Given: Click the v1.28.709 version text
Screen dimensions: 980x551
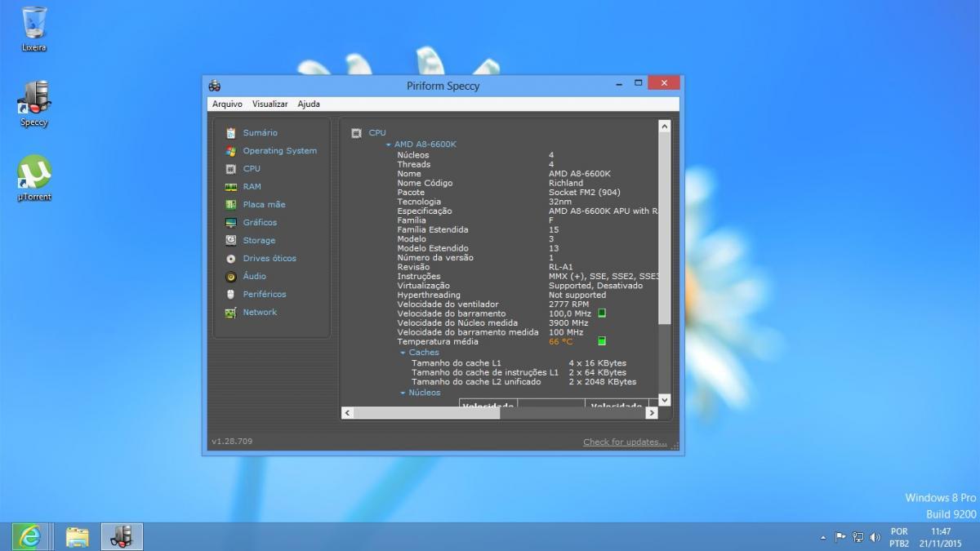Looking at the screenshot, I should (x=232, y=442).
